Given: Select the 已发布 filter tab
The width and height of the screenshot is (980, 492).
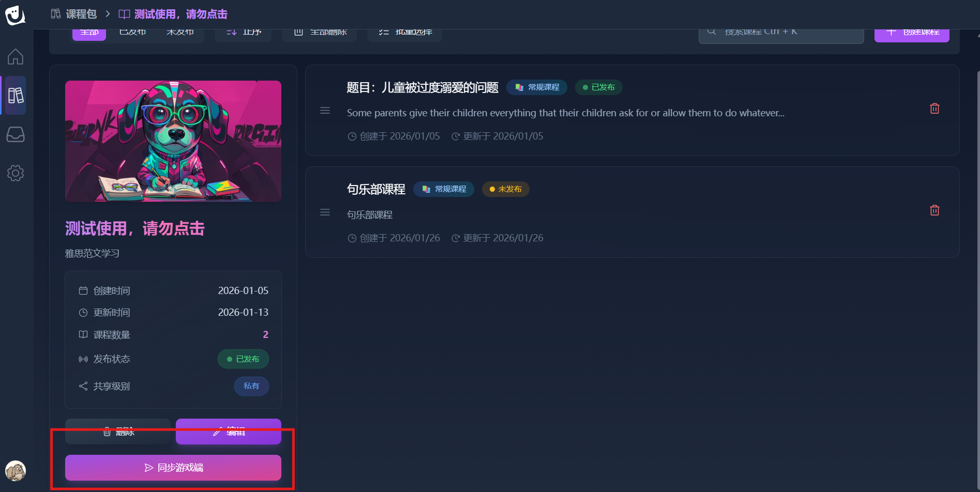Looking at the screenshot, I should click(132, 34).
